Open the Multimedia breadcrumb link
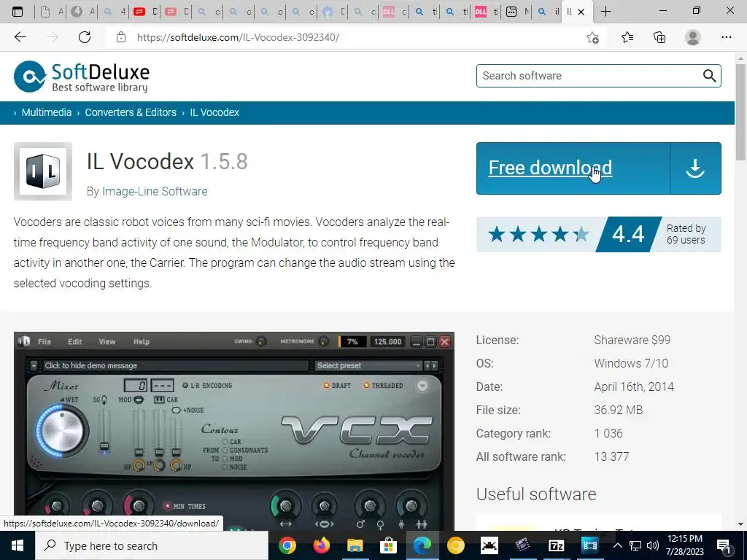This screenshot has width=747, height=560. (46, 112)
